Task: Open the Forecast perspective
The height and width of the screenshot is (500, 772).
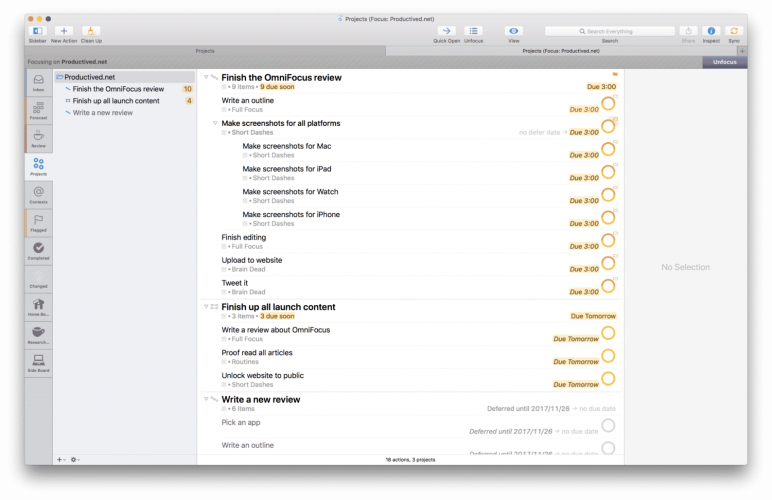Action: 38,111
